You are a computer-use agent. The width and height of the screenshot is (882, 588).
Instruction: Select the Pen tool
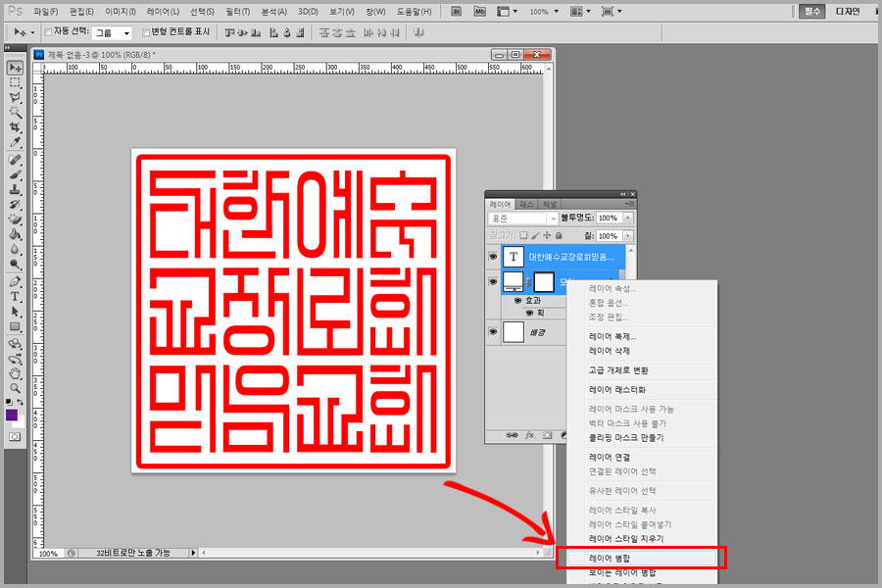click(x=15, y=281)
